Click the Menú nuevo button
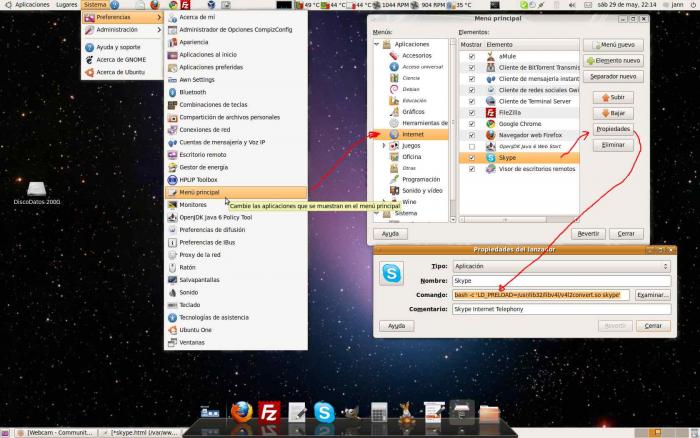Viewport: 700px width, 438px height. coord(613,45)
